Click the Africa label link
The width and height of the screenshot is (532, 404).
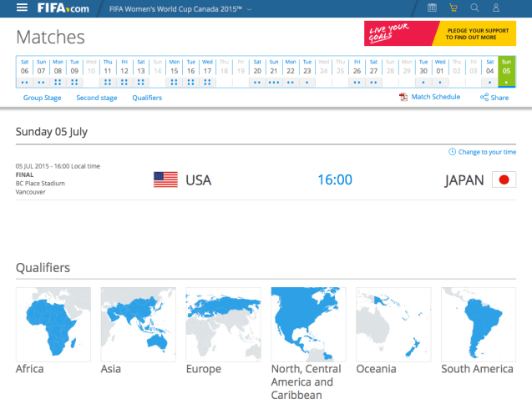click(x=30, y=369)
